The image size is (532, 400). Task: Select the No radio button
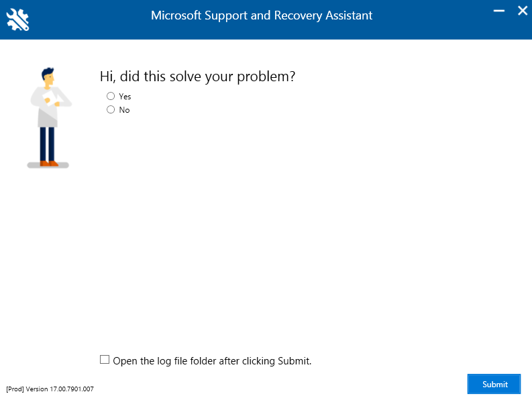pyautogui.click(x=111, y=109)
